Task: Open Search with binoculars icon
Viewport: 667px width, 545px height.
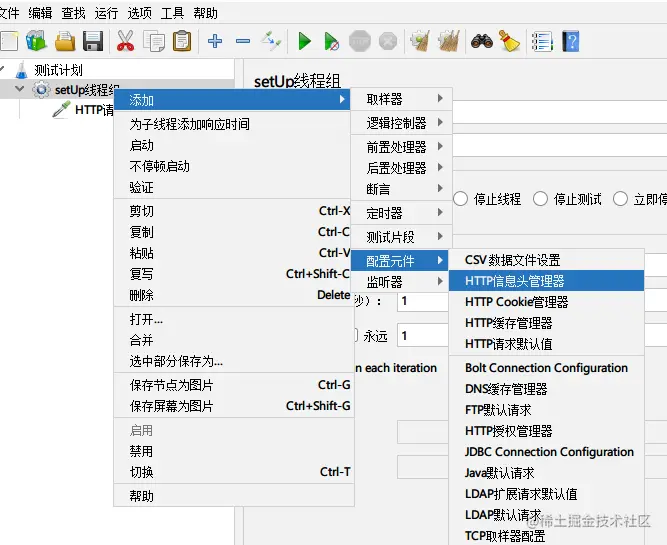Action: tap(482, 41)
